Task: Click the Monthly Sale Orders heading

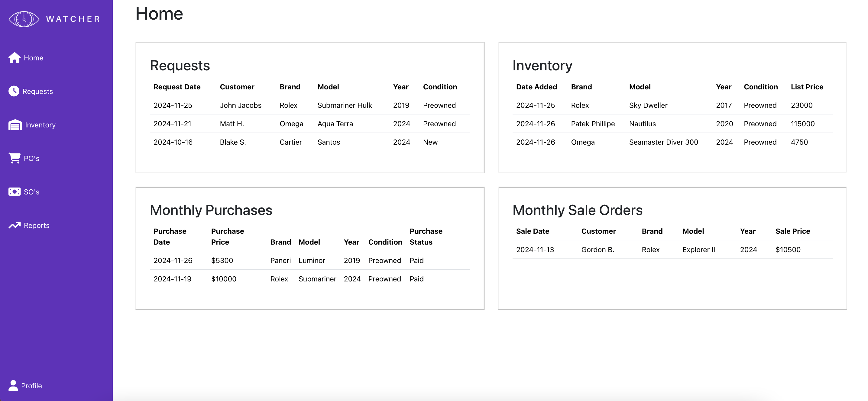Action: coord(578,210)
